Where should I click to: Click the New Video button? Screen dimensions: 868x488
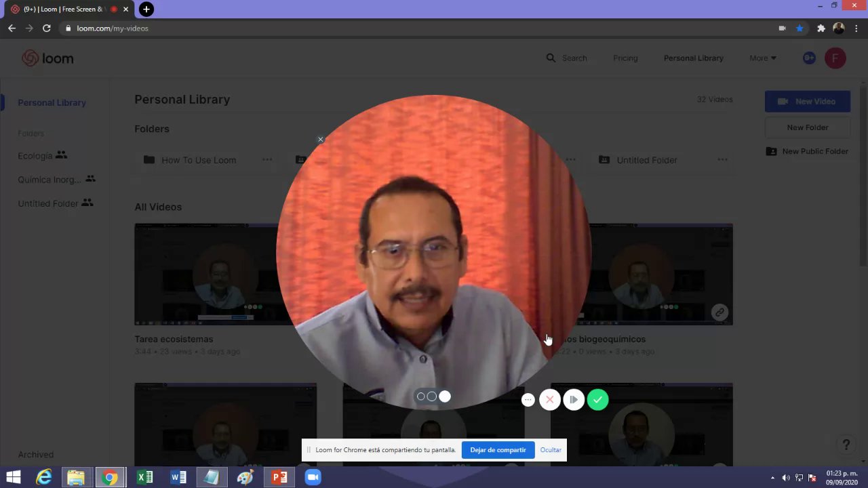[x=808, y=102]
